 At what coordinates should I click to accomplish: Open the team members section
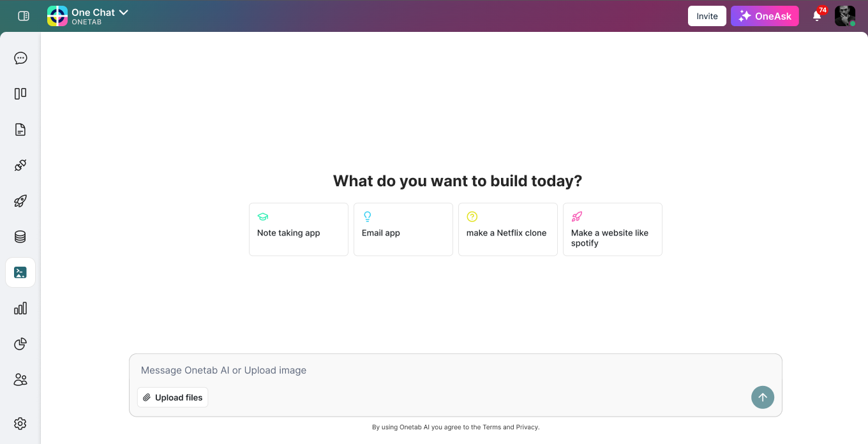(x=20, y=380)
